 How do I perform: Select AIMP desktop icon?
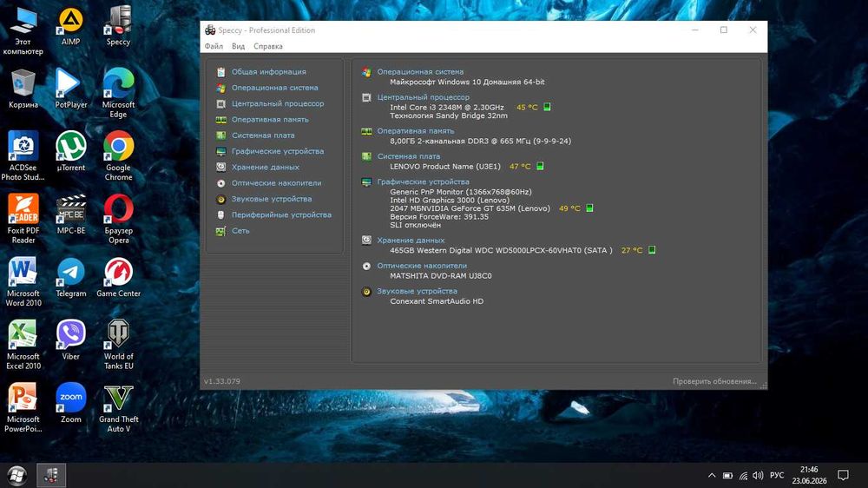point(70,26)
